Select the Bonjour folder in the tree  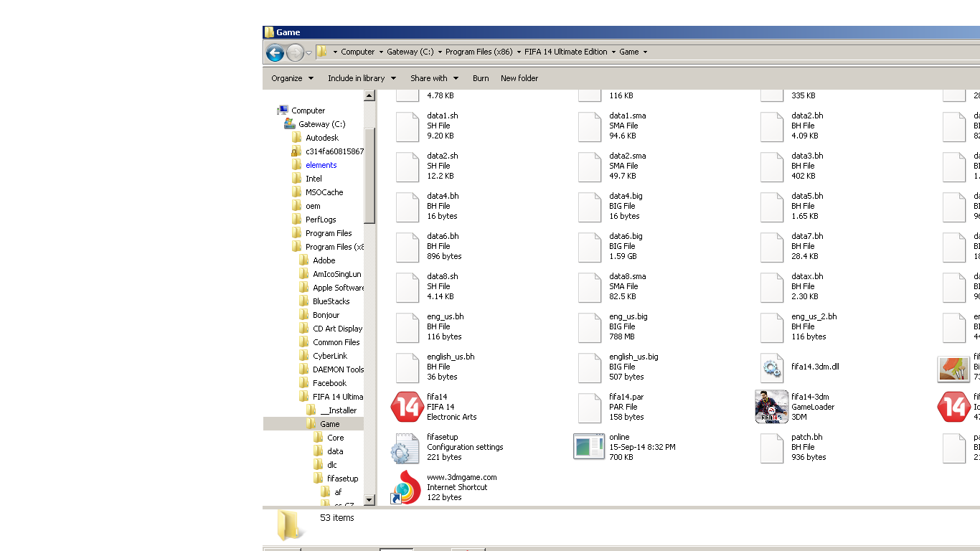click(x=326, y=315)
